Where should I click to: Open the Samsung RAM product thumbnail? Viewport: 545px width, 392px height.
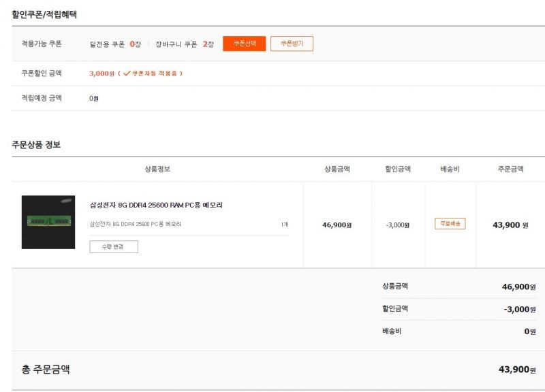tap(48, 222)
